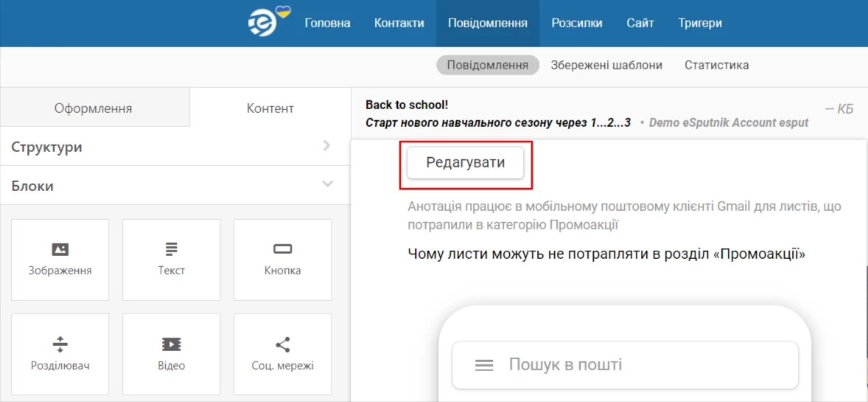Switch to the Контент tab
The width and height of the screenshot is (868, 402).
coord(270,108)
